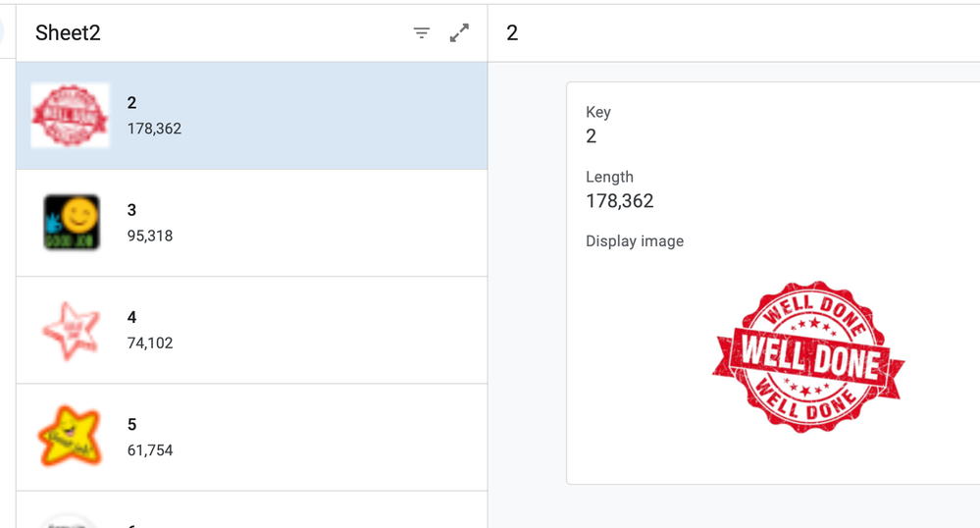
Task: Click the expand to fullscreen arrows icon
Action: (459, 33)
